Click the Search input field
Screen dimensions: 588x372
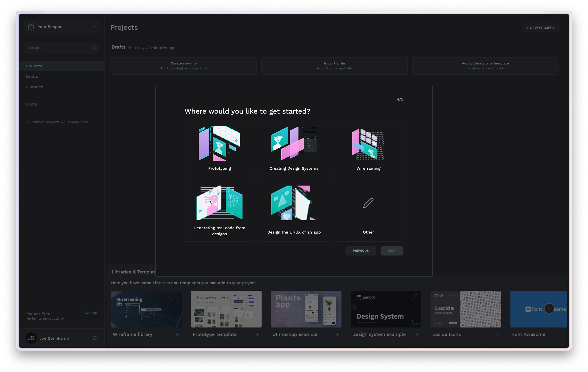tap(58, 48)
